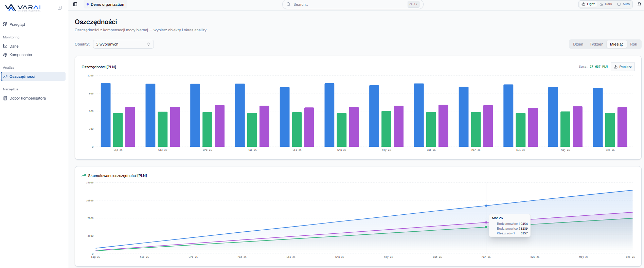Click the trend icon next to Skumulowane oszczędności
Screen dimensions: 644x268
point(84,176)
